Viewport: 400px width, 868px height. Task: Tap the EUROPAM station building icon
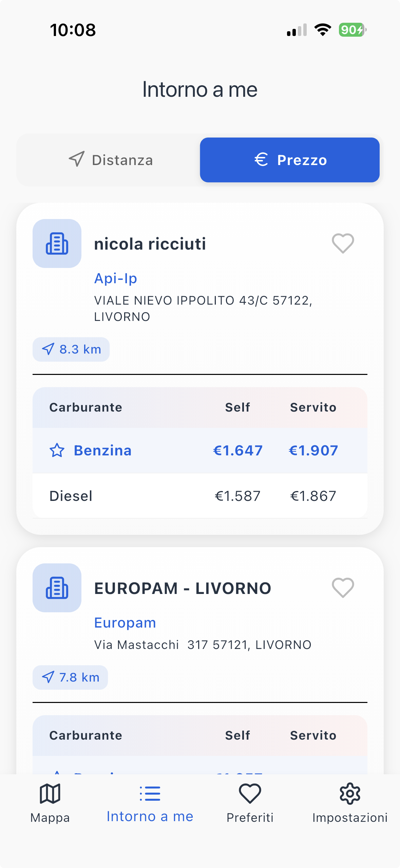coord(57,588)
